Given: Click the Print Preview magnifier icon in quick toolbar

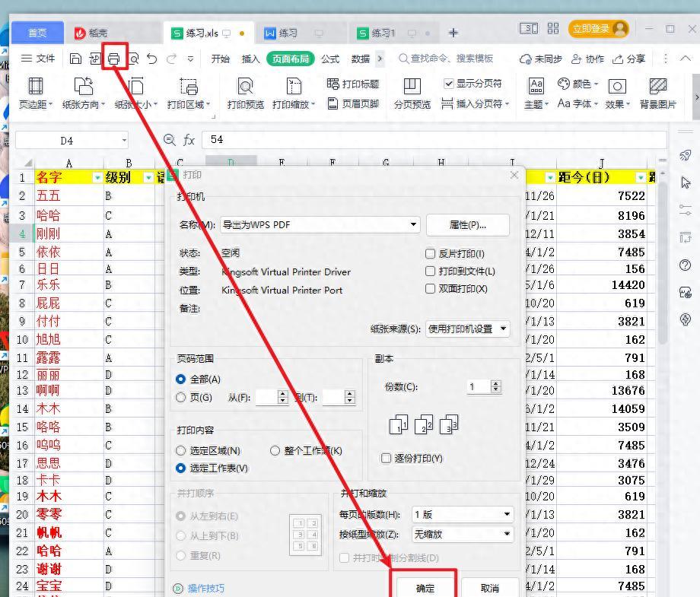Looking at the screenshot, I should tap(133, 59).
